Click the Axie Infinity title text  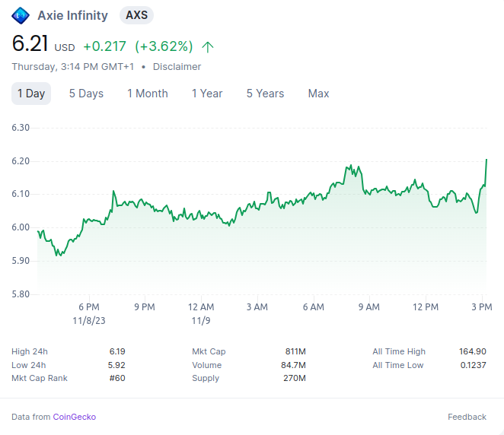[72, 15]
